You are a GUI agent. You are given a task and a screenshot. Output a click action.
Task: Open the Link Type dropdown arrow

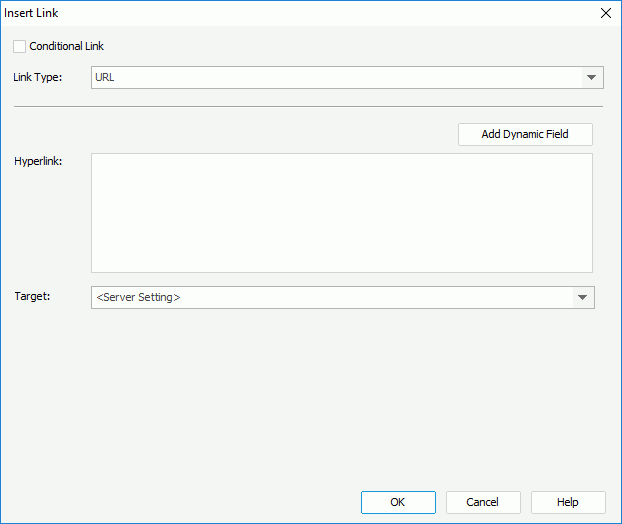[591, 77]
